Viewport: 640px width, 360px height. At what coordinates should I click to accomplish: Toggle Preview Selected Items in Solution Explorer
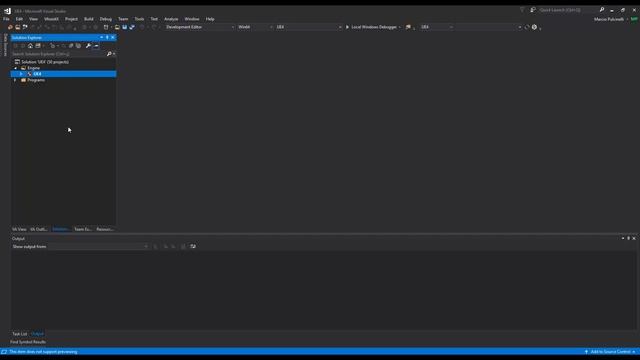coord(96,46)
